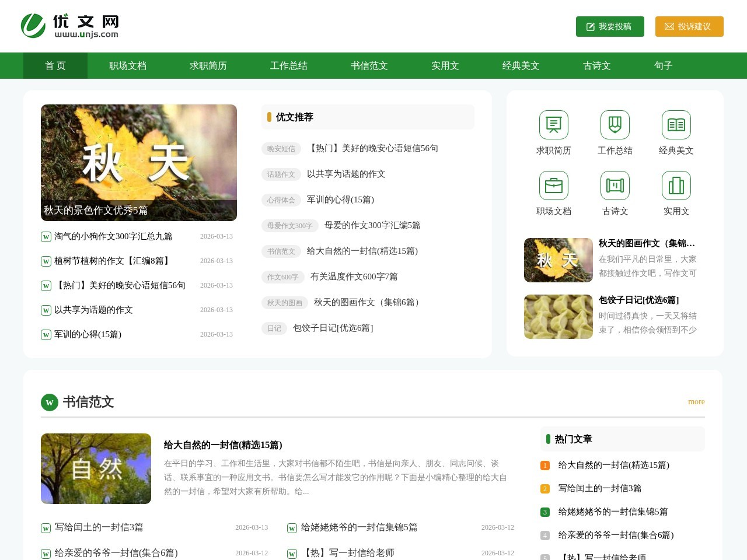Click the more link in 书信范文 section
The height and width of the screenshot is (560, 747).
click(x=696, y=402)
